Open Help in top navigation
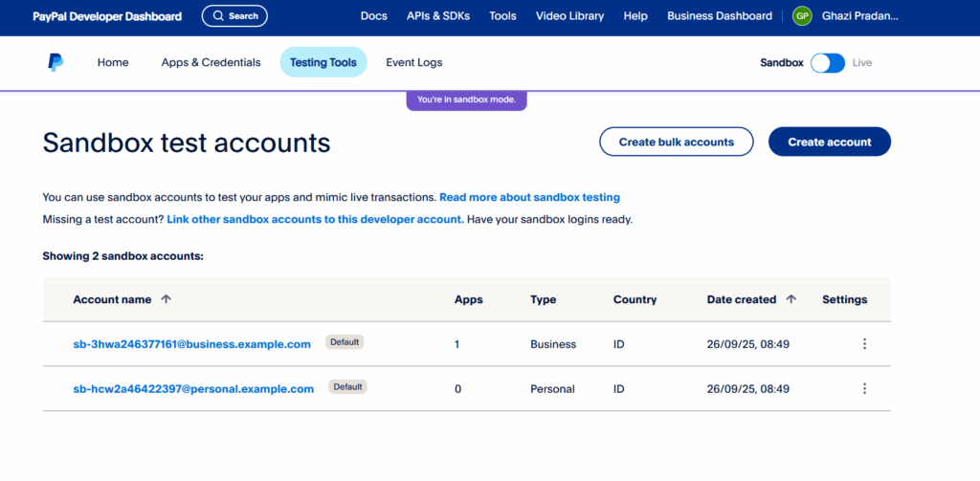The width and height of the screenshot is (980, 481). [635, 16]
